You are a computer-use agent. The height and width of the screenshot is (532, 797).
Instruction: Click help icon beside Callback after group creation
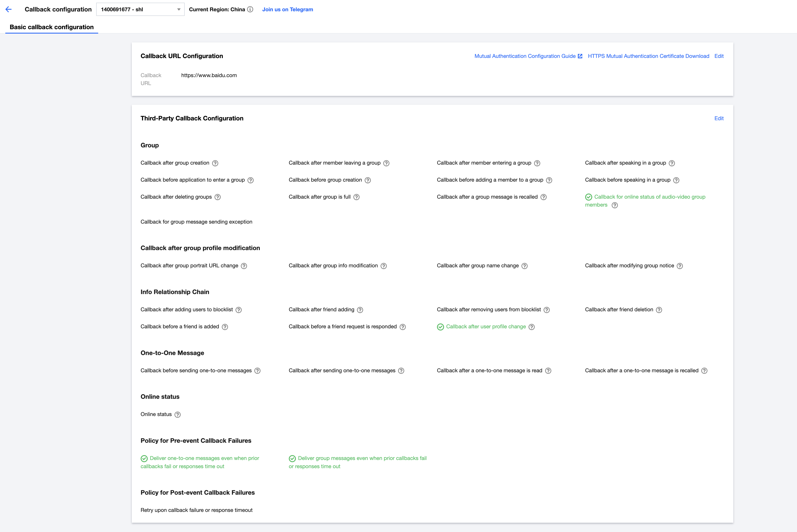[x=215, y=163]
